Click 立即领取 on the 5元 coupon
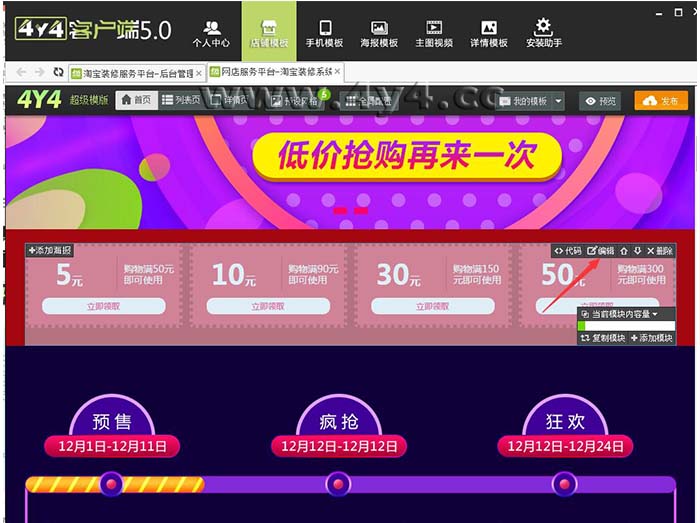 [x=103, y=306]
